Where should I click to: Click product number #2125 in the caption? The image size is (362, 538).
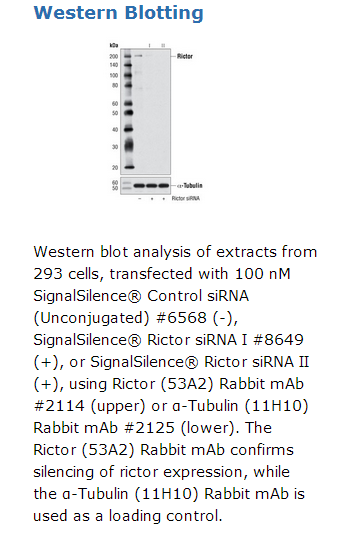coord(150,428)
